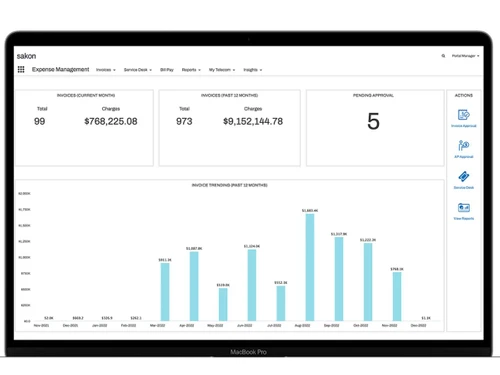Expand the Reports menu dropdown
The width and height of the screenshot is (500, 375).
coord(191,70)
